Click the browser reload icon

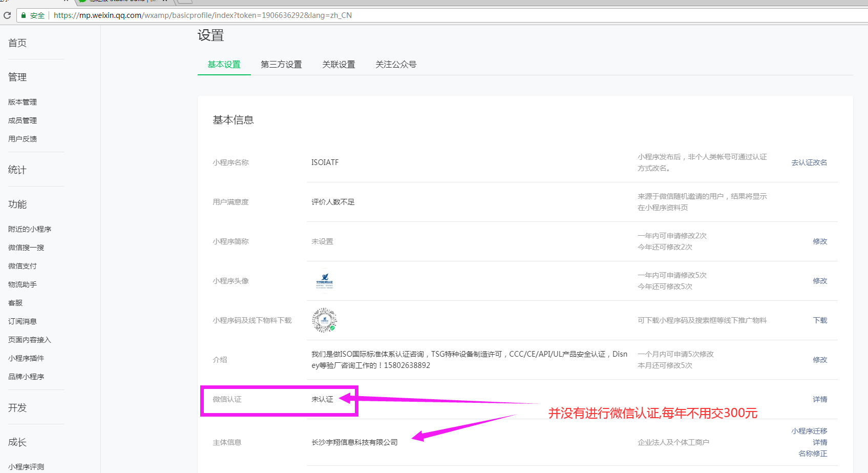coord(7,15)
